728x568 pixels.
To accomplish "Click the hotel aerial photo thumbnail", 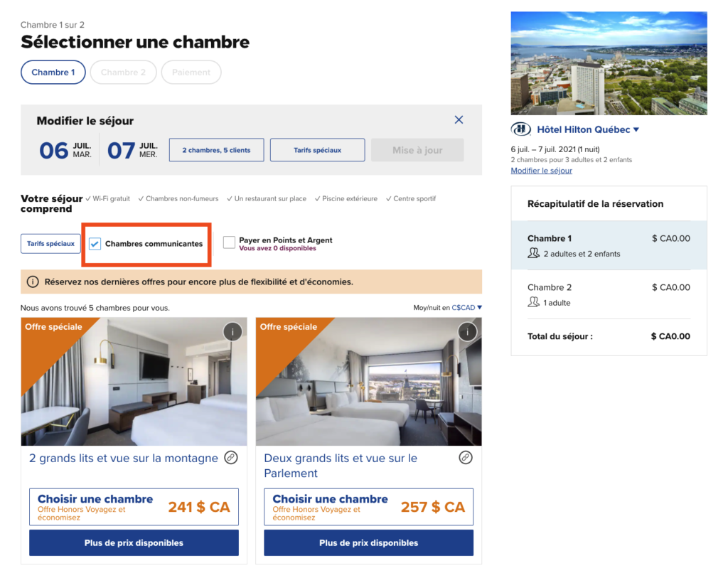I will click(609, 63).
